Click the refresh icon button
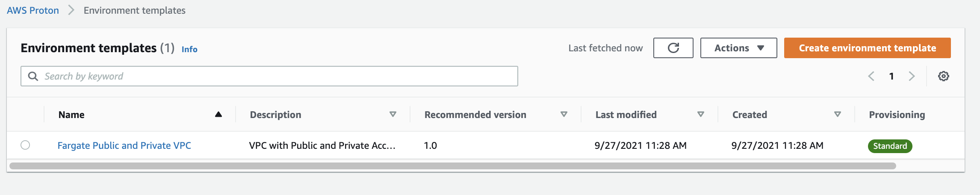 673,48
